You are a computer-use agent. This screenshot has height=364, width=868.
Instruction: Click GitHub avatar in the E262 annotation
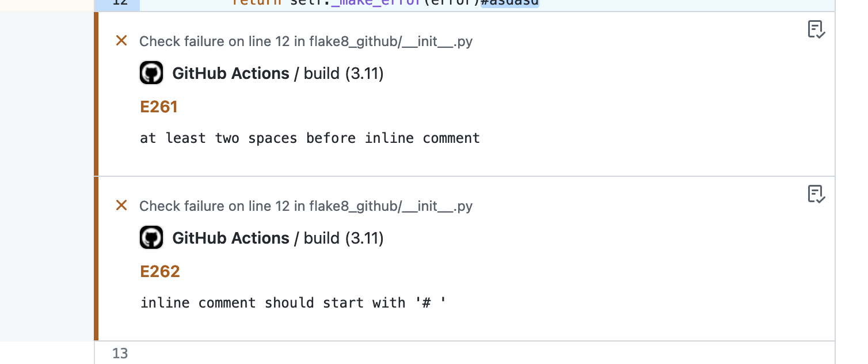(151, 238)
